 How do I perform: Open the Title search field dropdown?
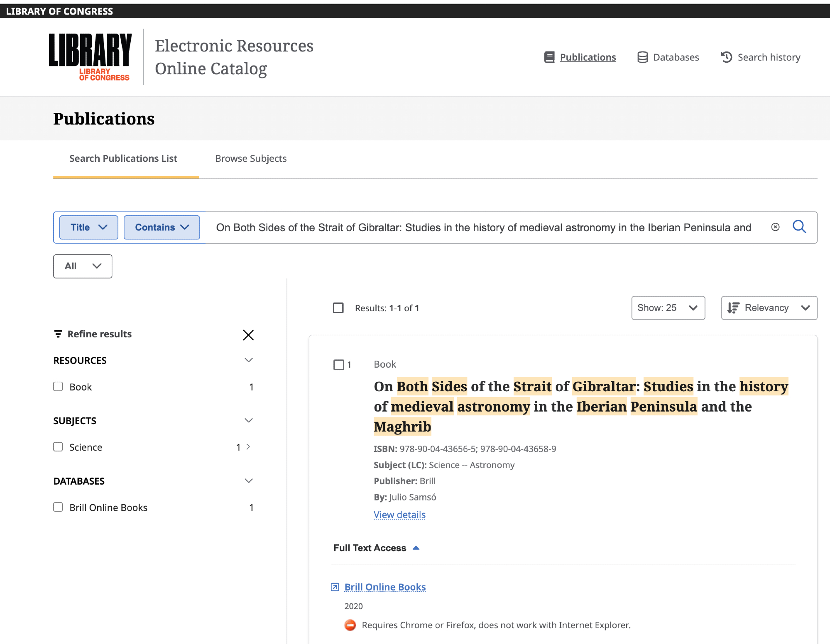[x=88, y=227]
